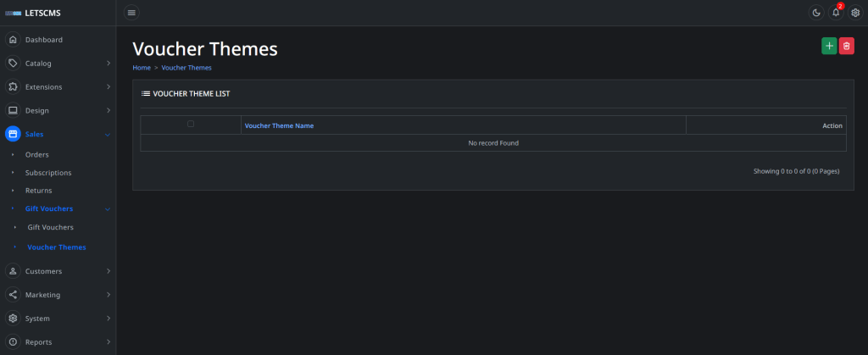This screenshot has height=355, width=868.
Task: Sort by the Voucher Theme Name column
Action: [x=279, y=125]
